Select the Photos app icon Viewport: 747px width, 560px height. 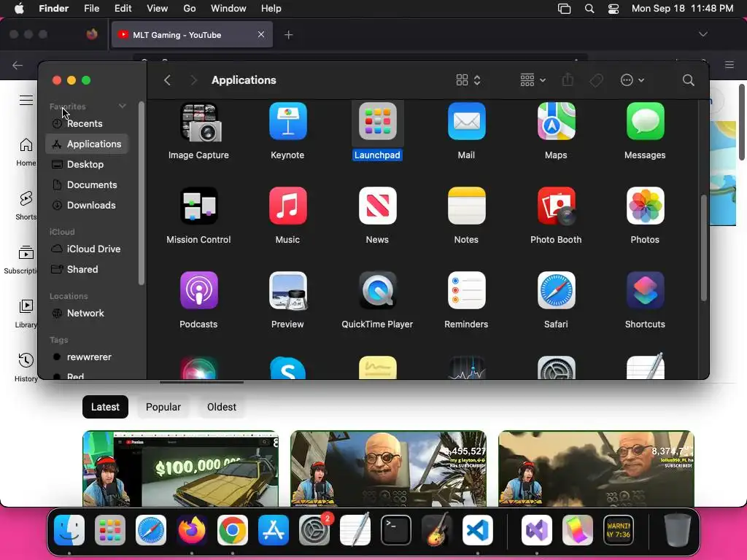645,206
